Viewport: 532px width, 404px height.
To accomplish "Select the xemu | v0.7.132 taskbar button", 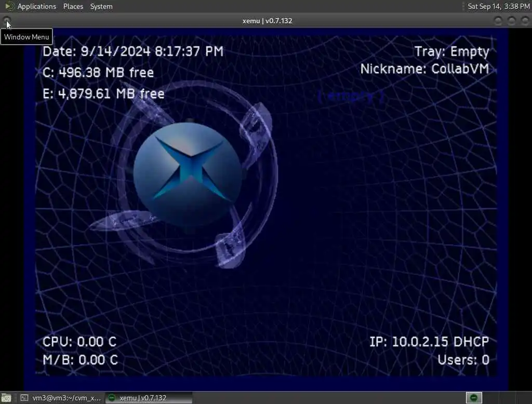I will [149, 398].
